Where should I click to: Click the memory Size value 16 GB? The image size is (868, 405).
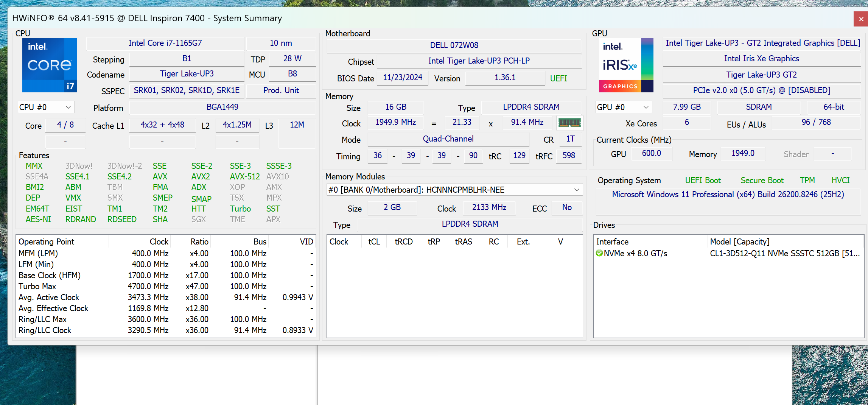point(396,107)
